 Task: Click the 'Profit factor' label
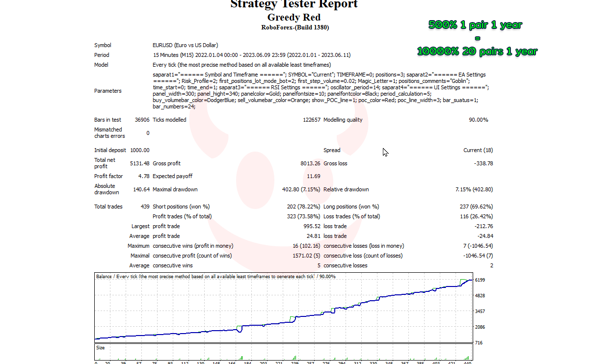point(108,176)
